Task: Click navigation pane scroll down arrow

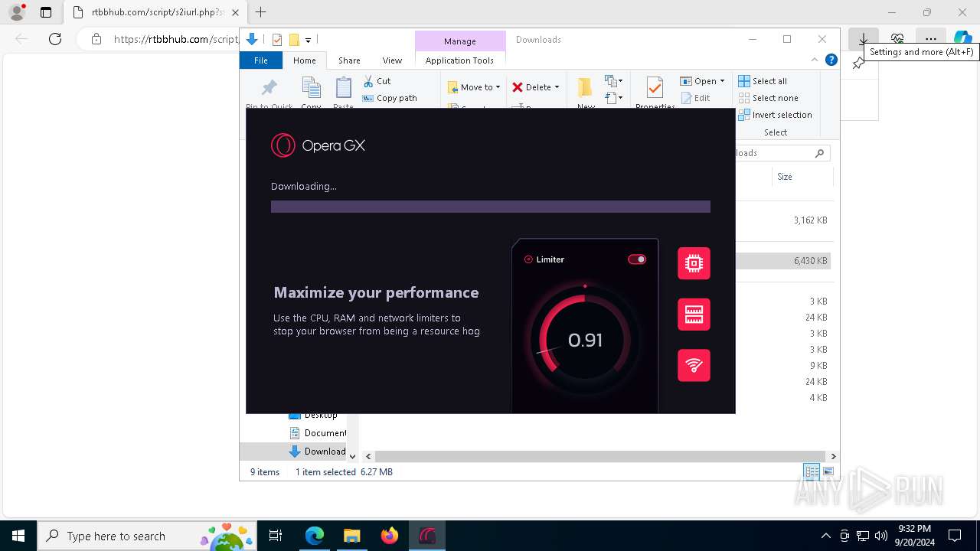Action: (352, 456)
